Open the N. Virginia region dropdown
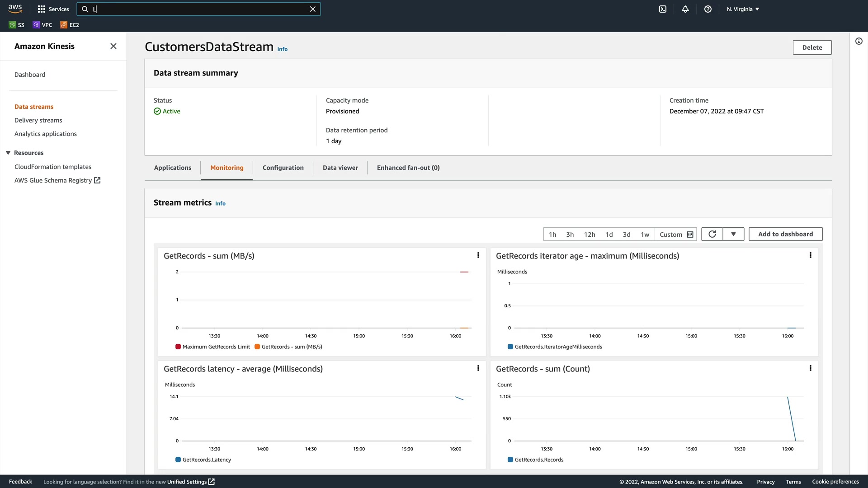Screen dimensions: 868x488 743,9
